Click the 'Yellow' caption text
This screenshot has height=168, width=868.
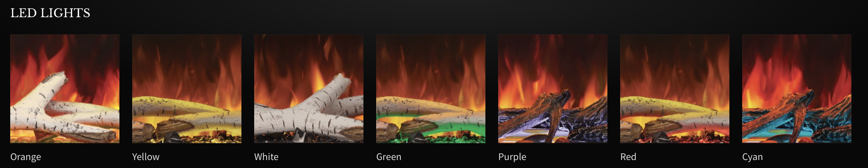point(146,157)
